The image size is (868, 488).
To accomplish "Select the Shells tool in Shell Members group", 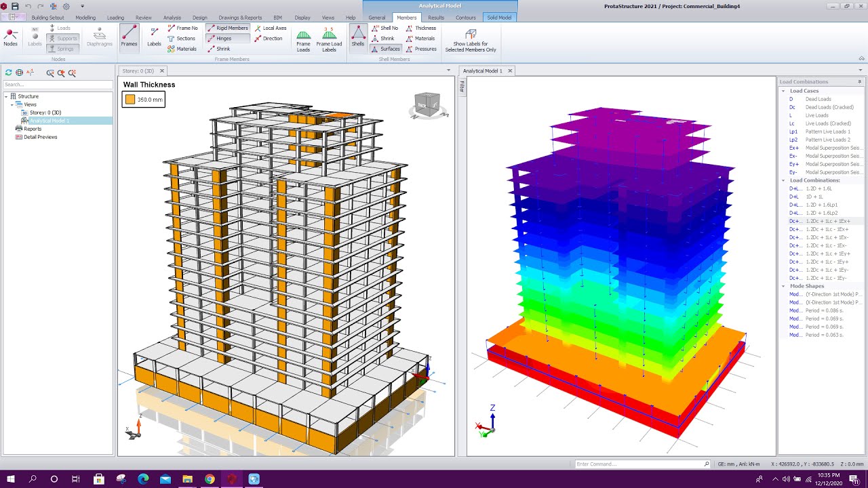I will (357, 37).
